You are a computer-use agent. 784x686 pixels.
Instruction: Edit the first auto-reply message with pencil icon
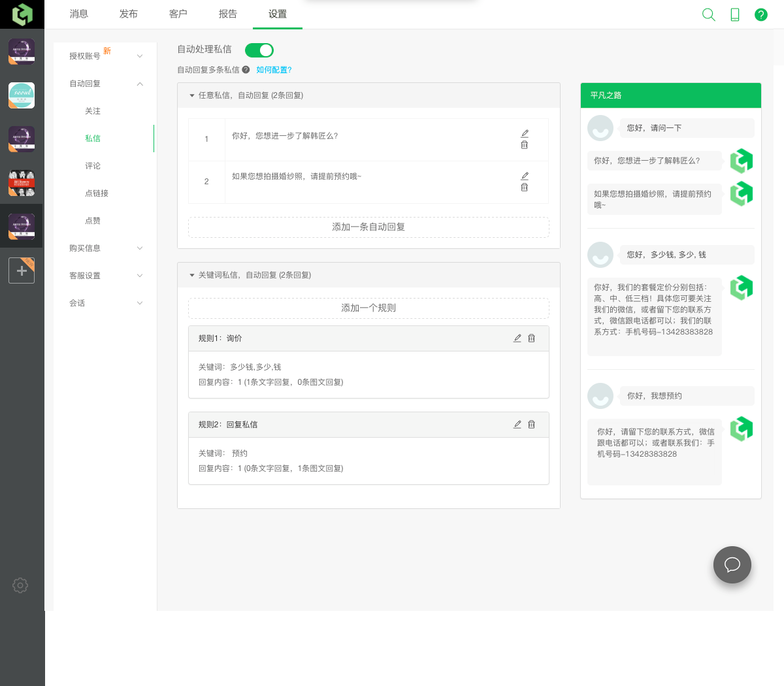coord(525,133)
